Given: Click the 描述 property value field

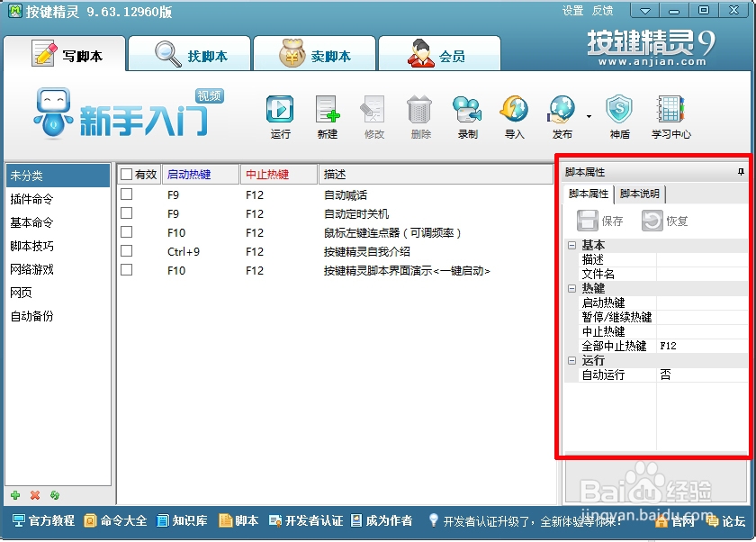Looking at the screenshot, I should click(x=702, y=259).
